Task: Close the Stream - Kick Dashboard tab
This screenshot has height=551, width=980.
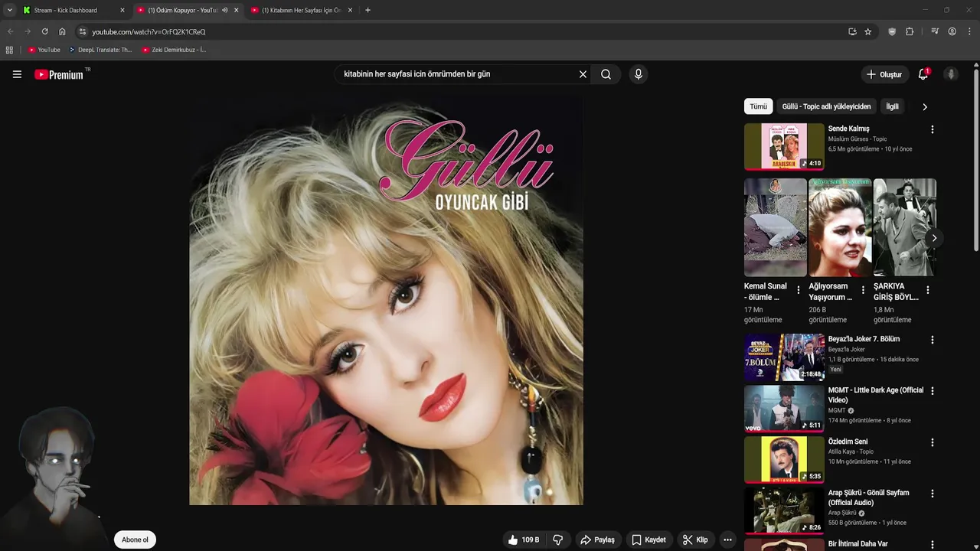Action: [x=122, y=10]
